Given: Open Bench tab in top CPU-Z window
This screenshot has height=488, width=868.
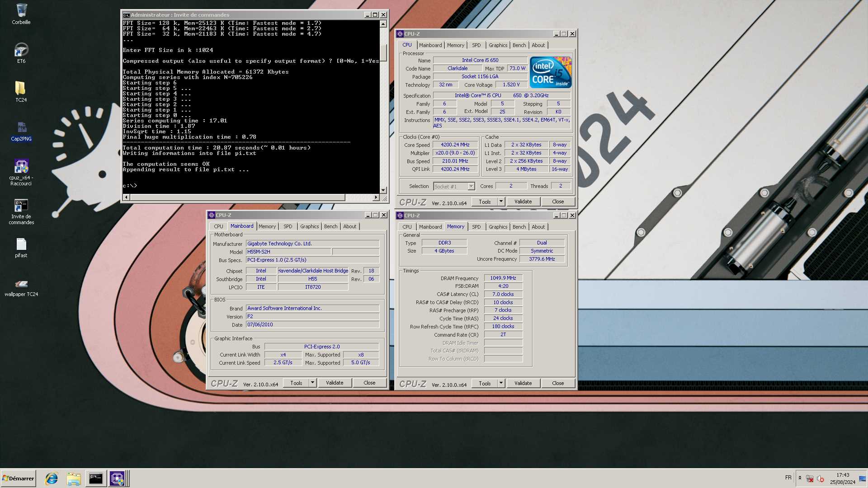Looking at the screenshot, I should (x=519, y=45).
